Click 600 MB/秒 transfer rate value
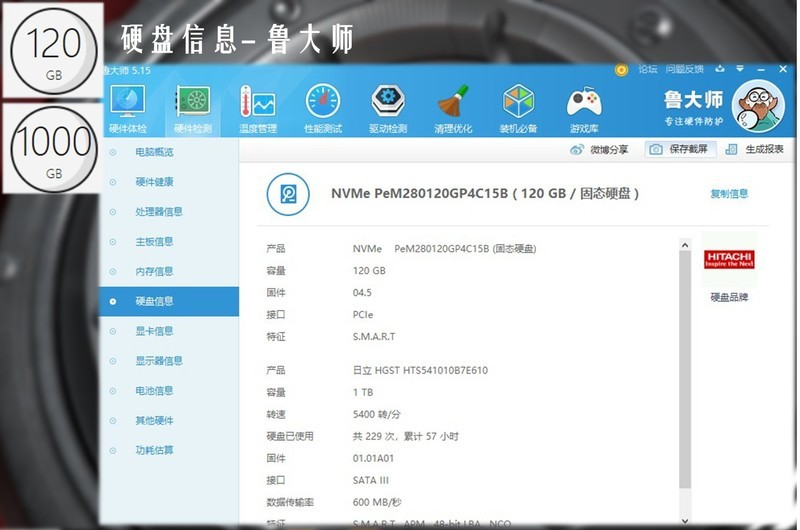The image size is (800, 530). tap(377, 502)
